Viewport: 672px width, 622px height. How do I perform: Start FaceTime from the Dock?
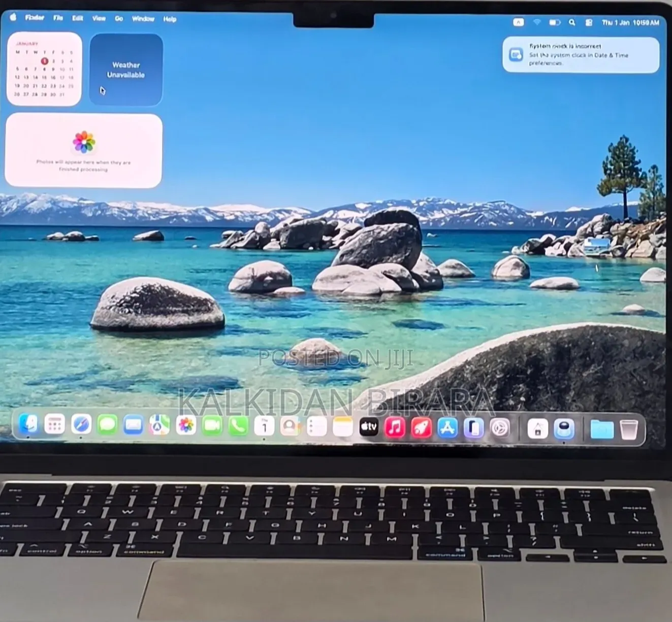point(212,425)
